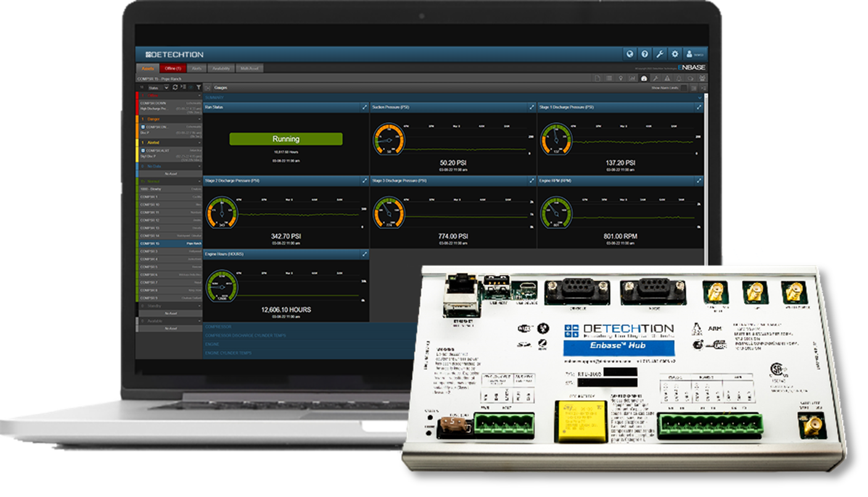Click the Engine Hours gauge dial
Viewport: 868px width, 497px height.
(x=221, y=286)
